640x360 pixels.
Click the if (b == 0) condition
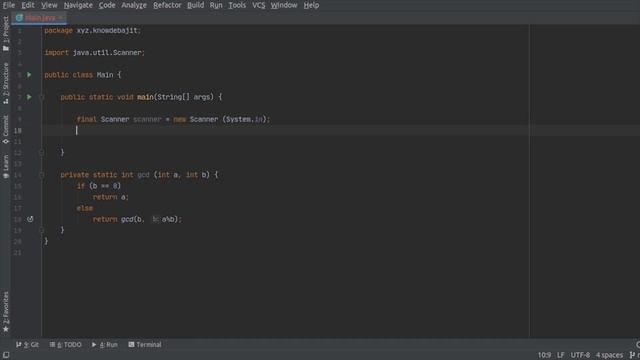coord(99,186)
